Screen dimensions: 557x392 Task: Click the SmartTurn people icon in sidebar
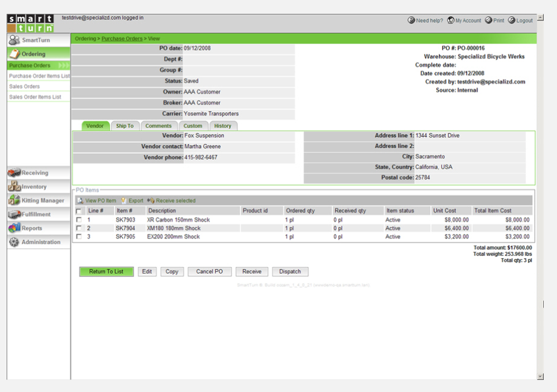coord(14,40)
